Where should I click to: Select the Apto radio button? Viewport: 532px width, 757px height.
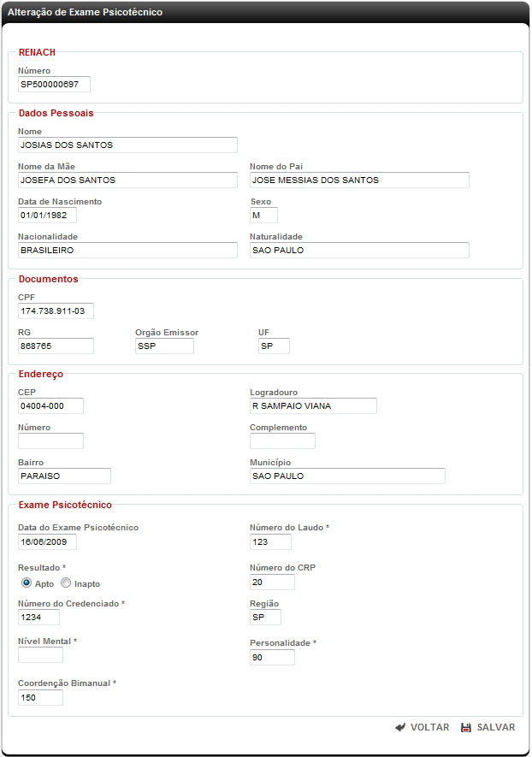26,583
